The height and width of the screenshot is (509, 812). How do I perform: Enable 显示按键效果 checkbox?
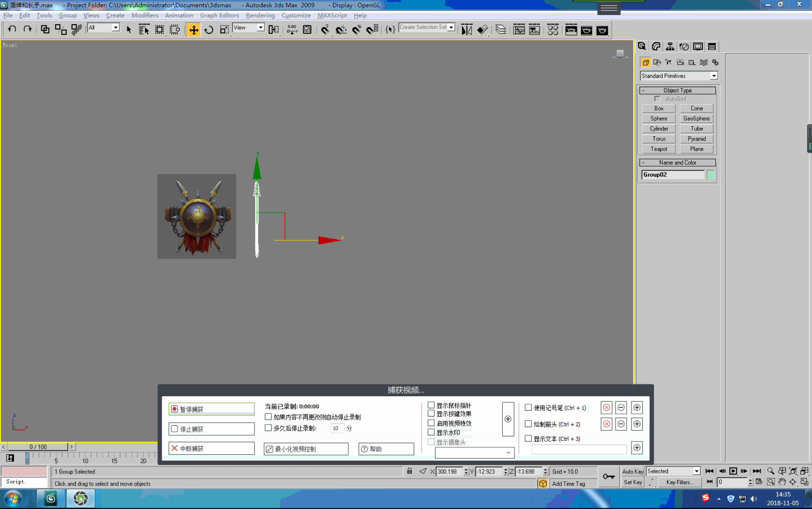(x=431, y=413)
